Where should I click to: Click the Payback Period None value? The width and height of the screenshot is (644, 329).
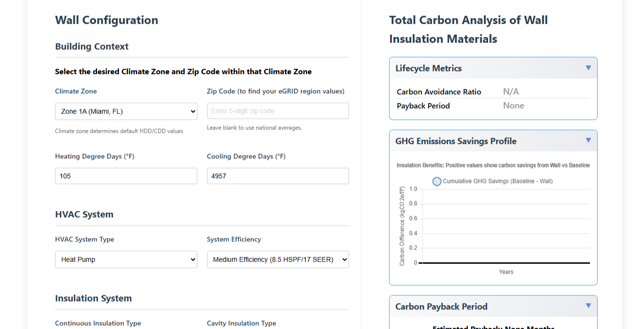[513, 106]
